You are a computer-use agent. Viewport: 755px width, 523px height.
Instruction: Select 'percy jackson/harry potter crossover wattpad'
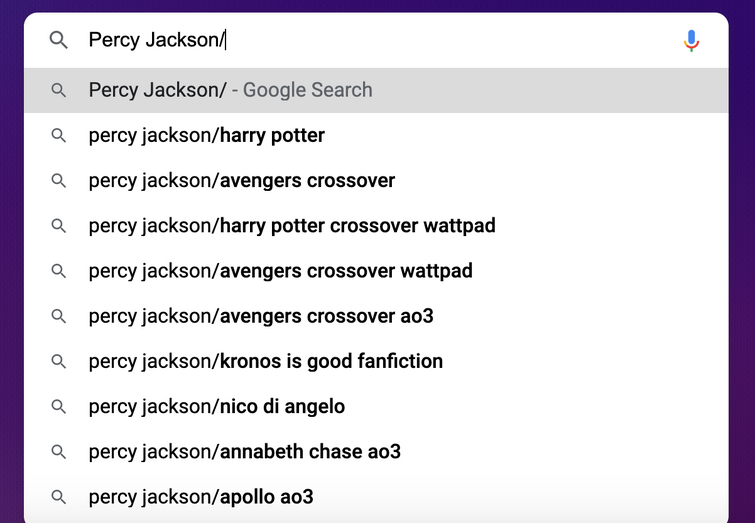coord(376,226)
